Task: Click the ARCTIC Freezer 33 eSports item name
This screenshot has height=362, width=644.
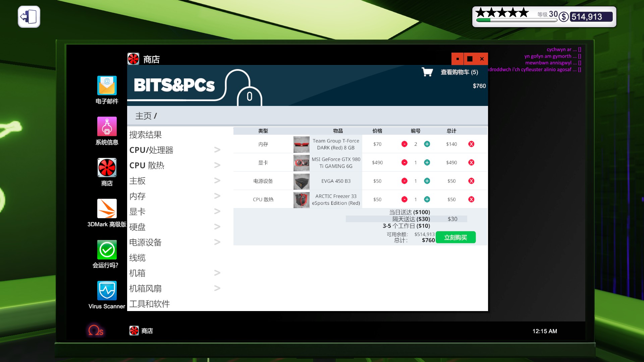Action: 336,200
